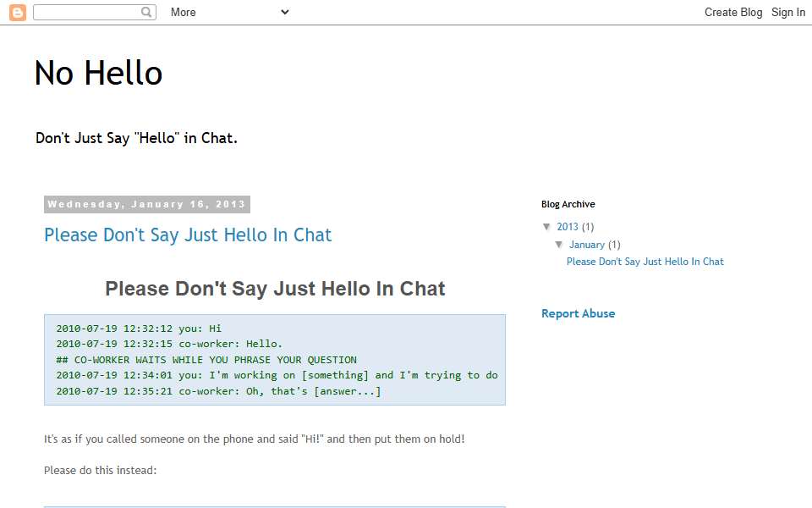This screenshot has height=508, width=812.
Task: Click the sentence about calling someone on the phone
Action: [x=255, y=439]
